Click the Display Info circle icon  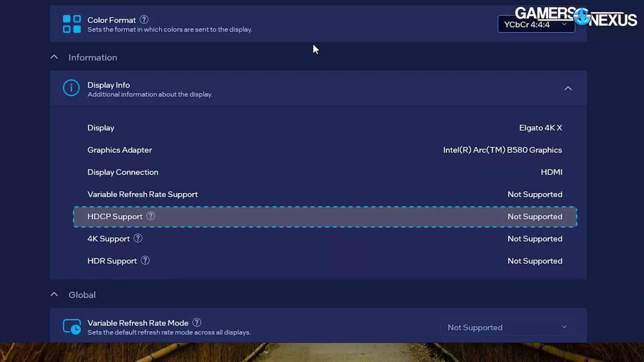click(71, 88)
